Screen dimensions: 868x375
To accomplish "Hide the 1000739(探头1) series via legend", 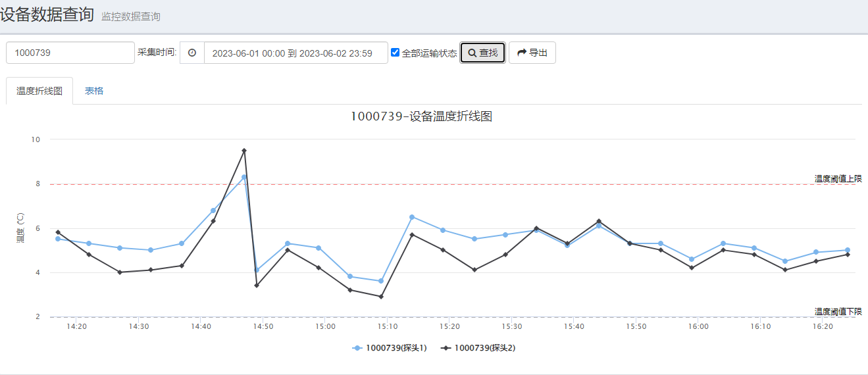I will coord(396,348).
